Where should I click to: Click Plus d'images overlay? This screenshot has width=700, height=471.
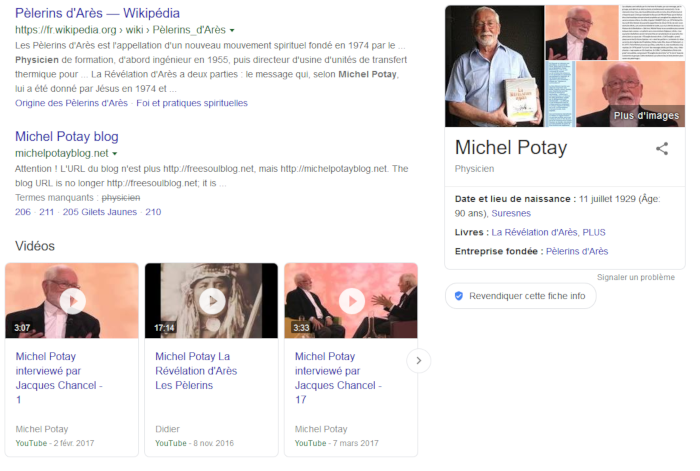point(646,116)
